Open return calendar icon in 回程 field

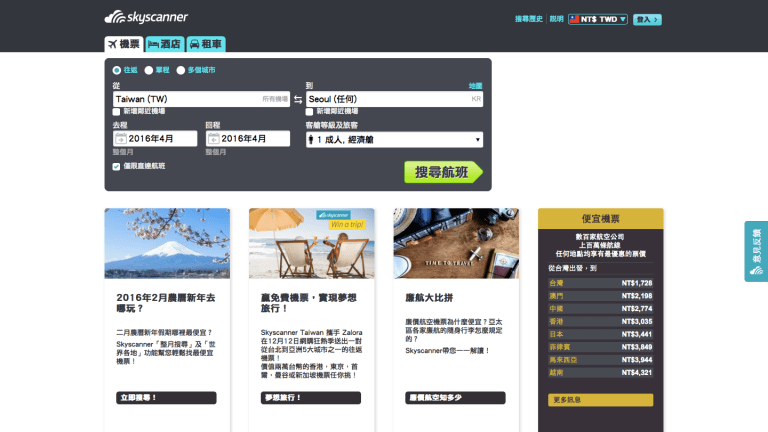point(213,139)
